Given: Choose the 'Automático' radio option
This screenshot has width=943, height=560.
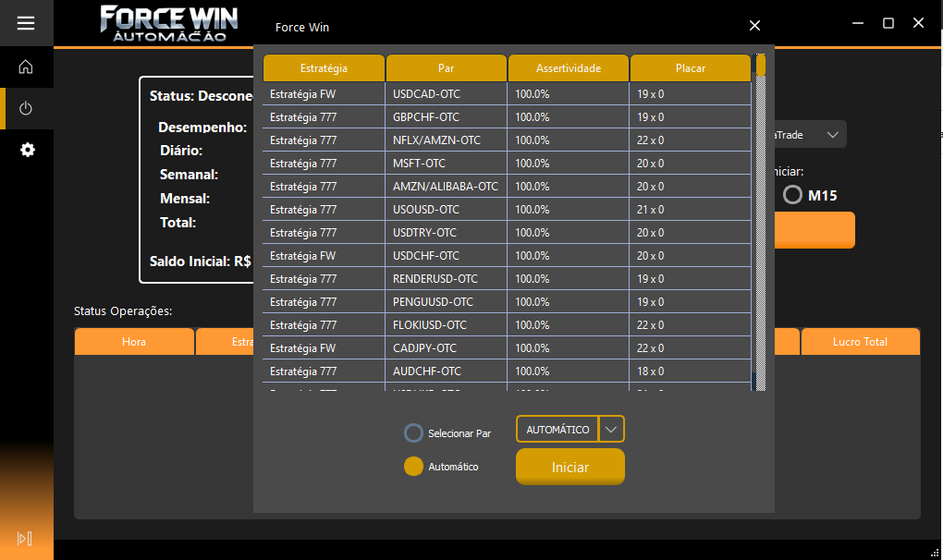Looking at the screenshot, I should pyautogui.click(x=413, y=467).
